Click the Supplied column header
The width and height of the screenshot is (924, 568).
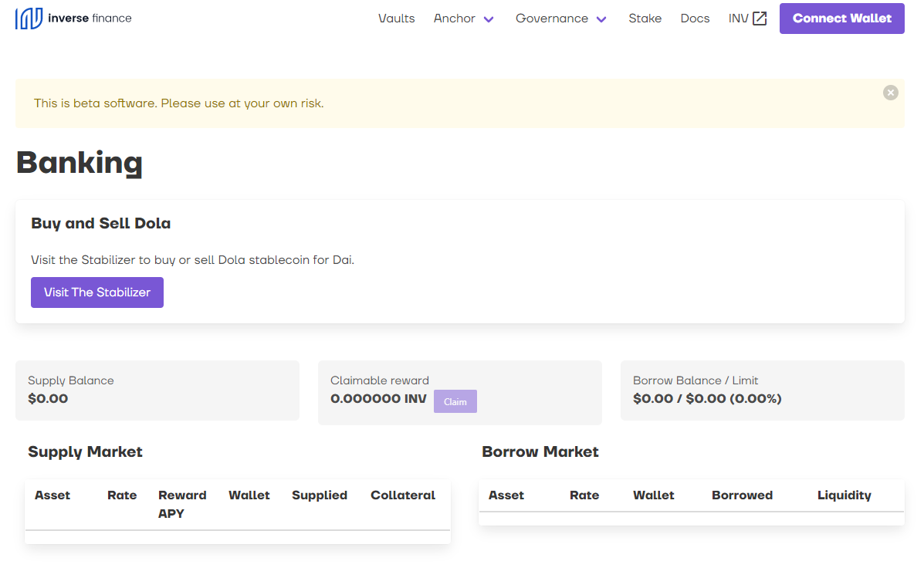click(x=320, y=495)
